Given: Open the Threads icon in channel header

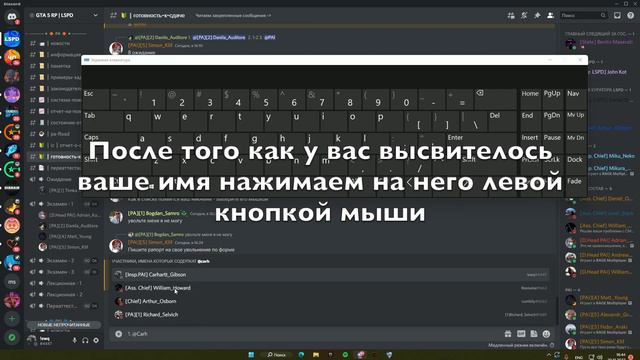Looking at the screenshot, I should pos(511,16).
